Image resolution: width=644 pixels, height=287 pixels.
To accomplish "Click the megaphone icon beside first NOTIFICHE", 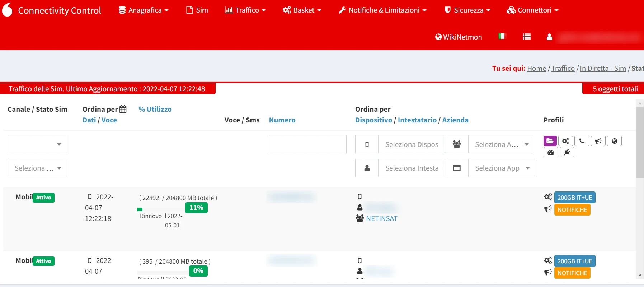I will click(x=548, y=209).
